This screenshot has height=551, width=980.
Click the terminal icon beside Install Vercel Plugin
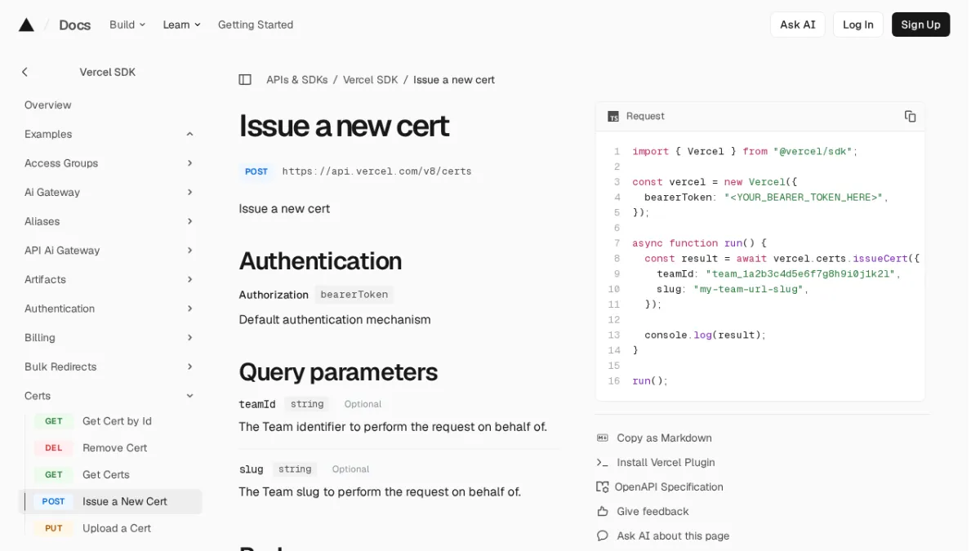[x=603, y=462]
